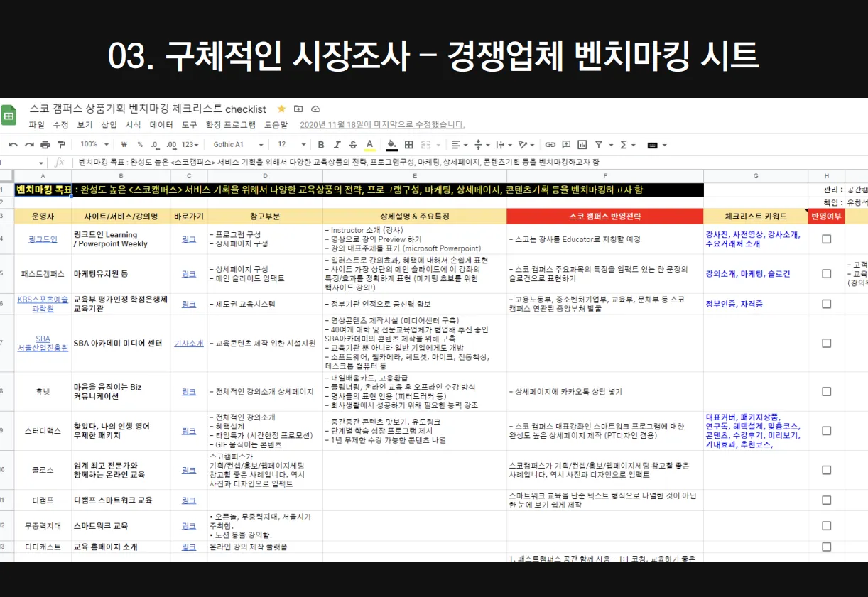Tick the checkbox in 디캠프 row
The width and height of the screenshot is (868, 597).
pos(826,500)
